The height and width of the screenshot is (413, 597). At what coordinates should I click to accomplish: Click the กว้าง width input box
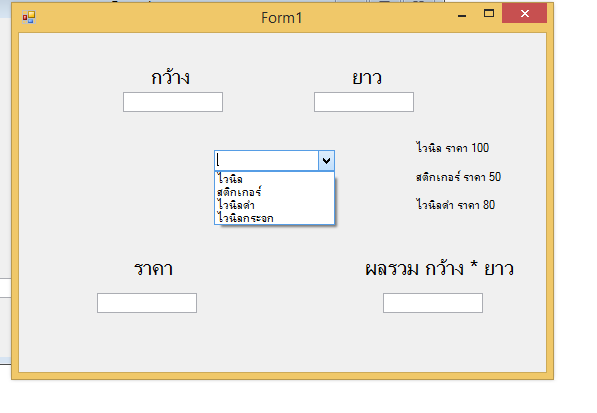(x=173, y=102)
